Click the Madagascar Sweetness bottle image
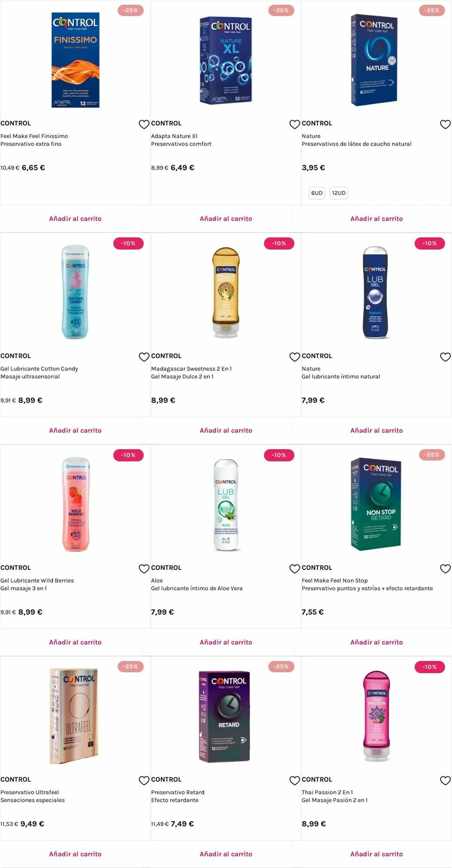 point(226,292)
